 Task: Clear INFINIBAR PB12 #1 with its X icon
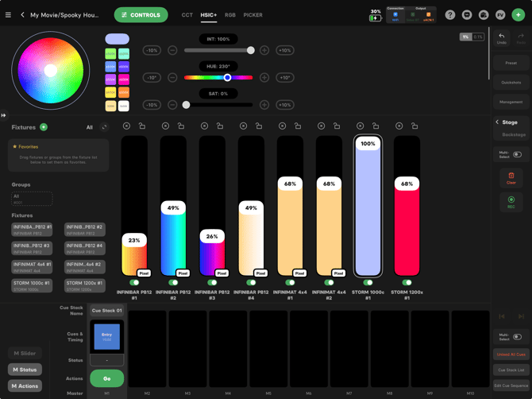[x=126, y=126]
